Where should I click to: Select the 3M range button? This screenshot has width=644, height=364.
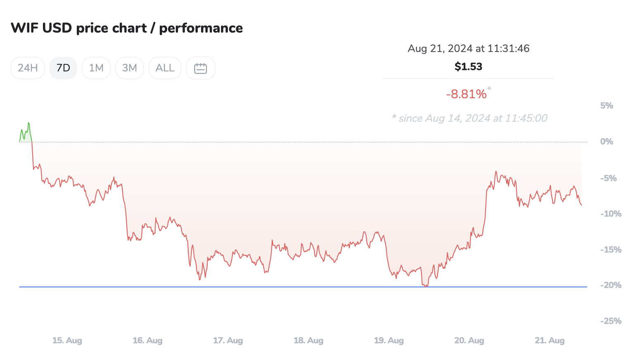coord(129,68)
